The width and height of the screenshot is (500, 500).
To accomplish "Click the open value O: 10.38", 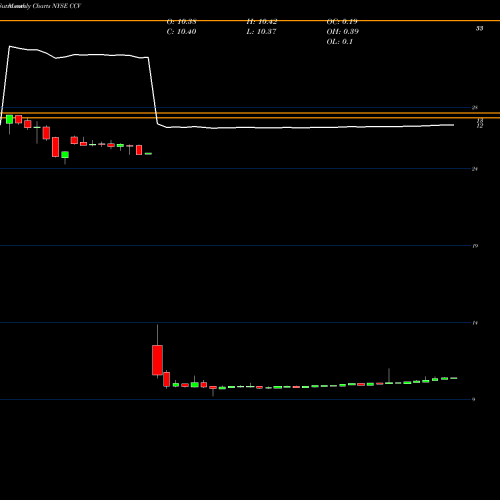I will click(x=181, y=22).
